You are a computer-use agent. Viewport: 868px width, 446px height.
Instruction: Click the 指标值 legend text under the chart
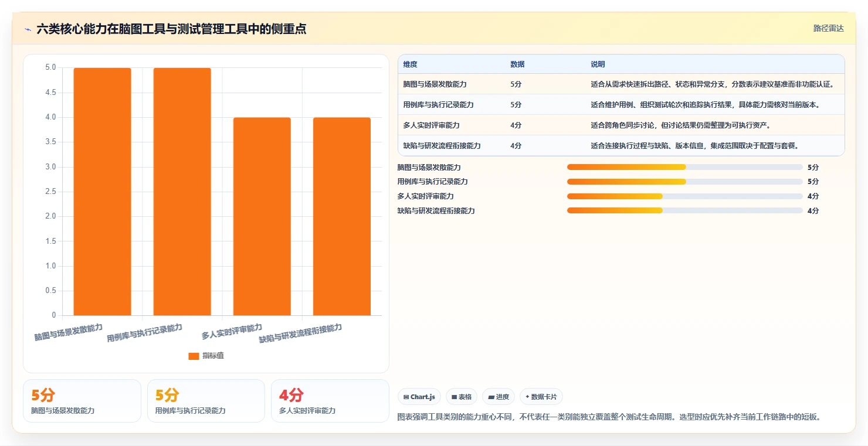(x=213, y=356)
